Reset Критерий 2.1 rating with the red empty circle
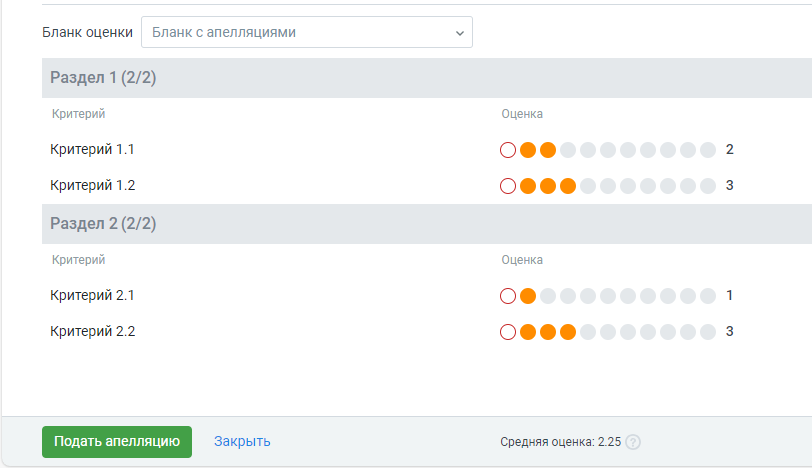Viewport: 812px width, 468px height. coord(508,296)
